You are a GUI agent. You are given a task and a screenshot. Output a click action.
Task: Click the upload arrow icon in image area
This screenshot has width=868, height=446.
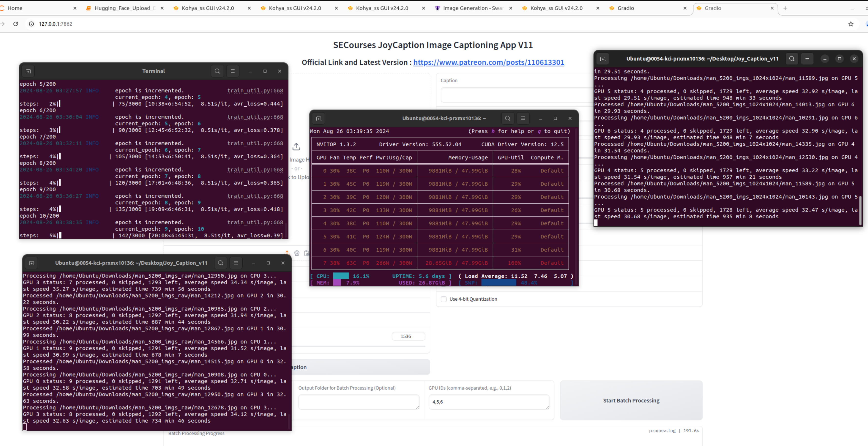pos(296,147)
